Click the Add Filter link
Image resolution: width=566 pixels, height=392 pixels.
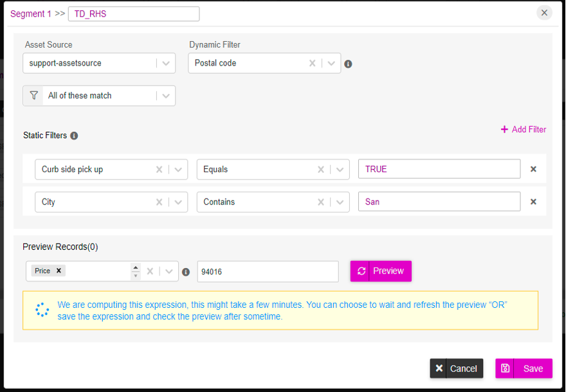click(524, 129)
